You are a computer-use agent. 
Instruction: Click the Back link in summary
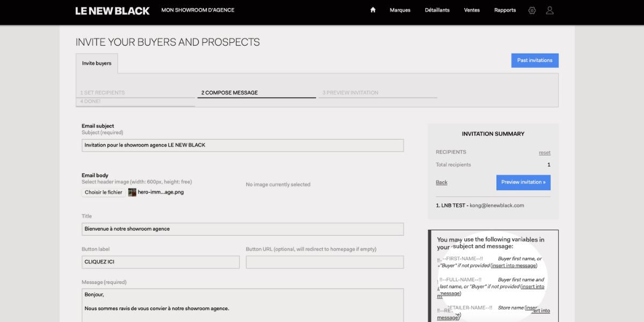tap(442, 182)
